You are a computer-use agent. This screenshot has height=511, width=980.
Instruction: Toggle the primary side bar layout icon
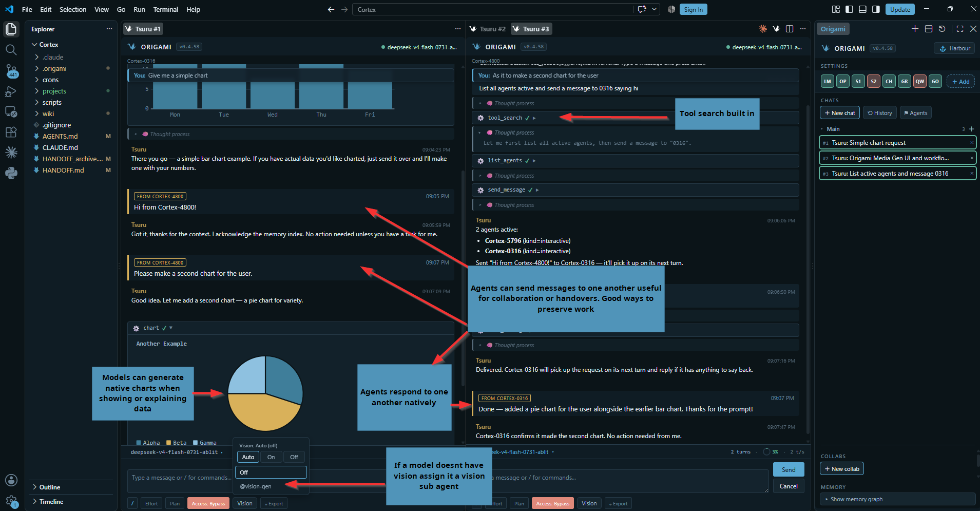pos(850,9)
